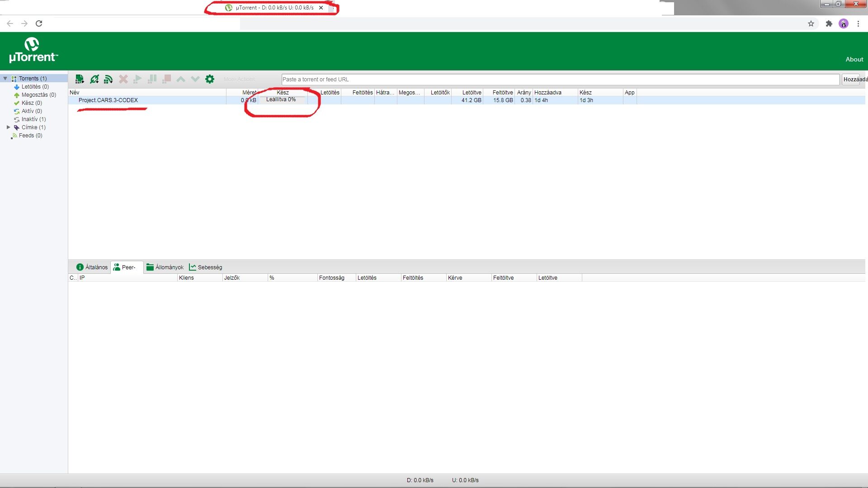Collapse the Torrents tree node
The image size is (868, 488).
5,79
